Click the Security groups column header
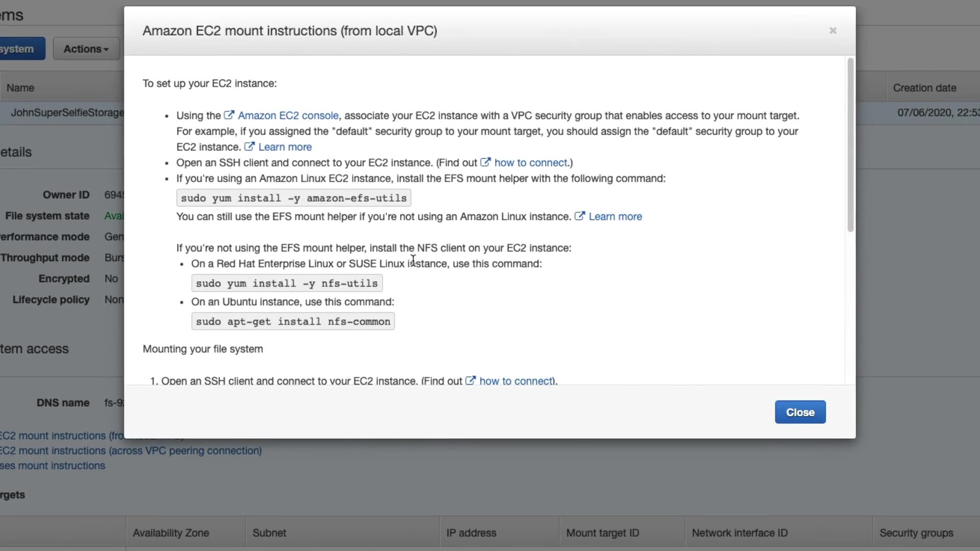Image resolution: width=980 pixels, height=551 pixels. click(x=916, y=533)
